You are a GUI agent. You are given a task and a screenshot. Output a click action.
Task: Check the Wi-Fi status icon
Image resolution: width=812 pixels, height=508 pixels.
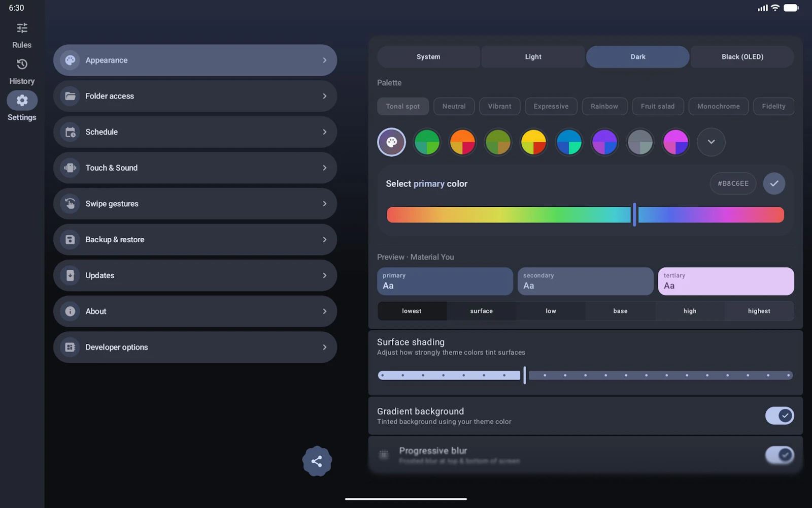[x=775, y=8]
